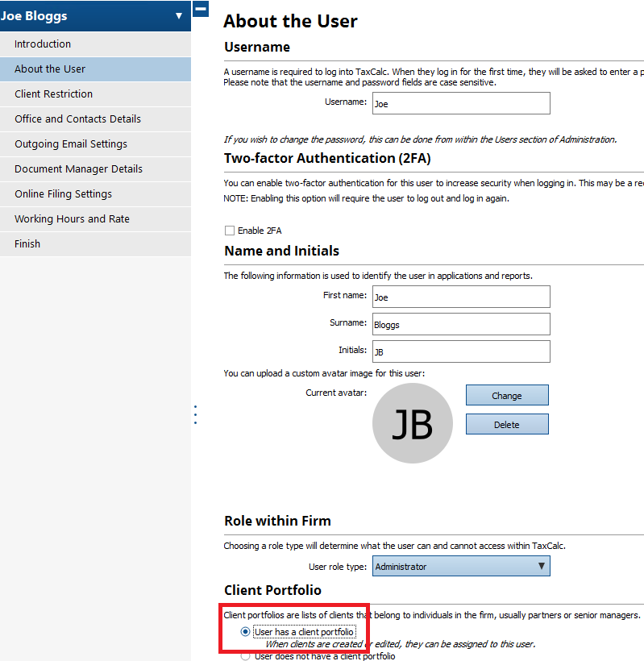644x661 pixels.
Task: Open Office and Contacts Details
Action: tap(77, 119)
